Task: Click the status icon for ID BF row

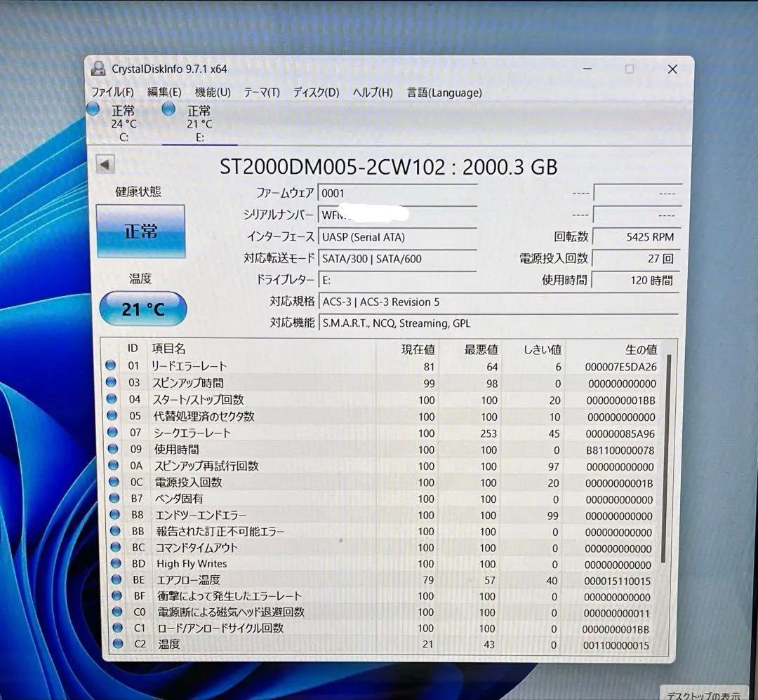Action: tap(117, 595)
